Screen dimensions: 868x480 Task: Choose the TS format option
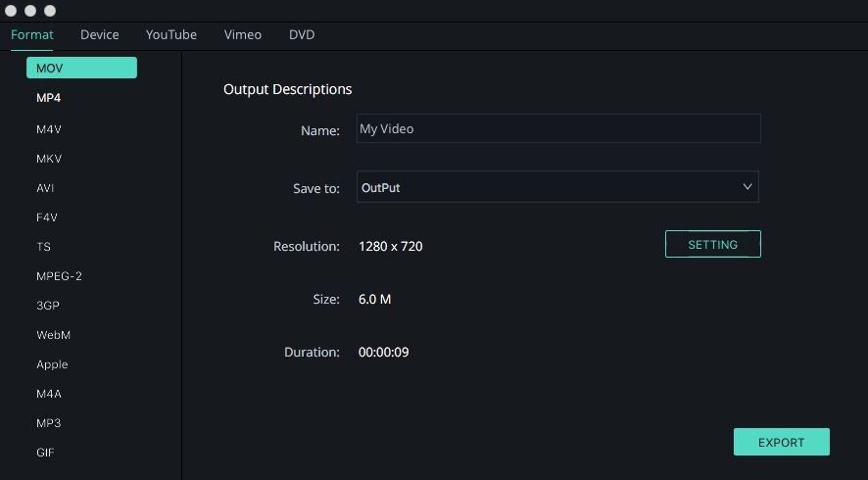(43, 247)
